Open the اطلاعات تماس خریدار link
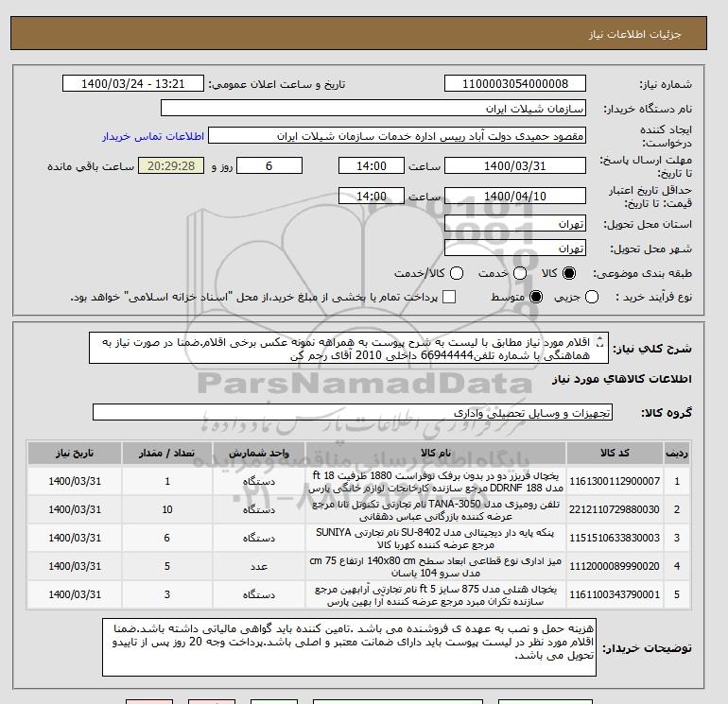The height and width of the screenshot is (704, 728). tap(153, 136)
